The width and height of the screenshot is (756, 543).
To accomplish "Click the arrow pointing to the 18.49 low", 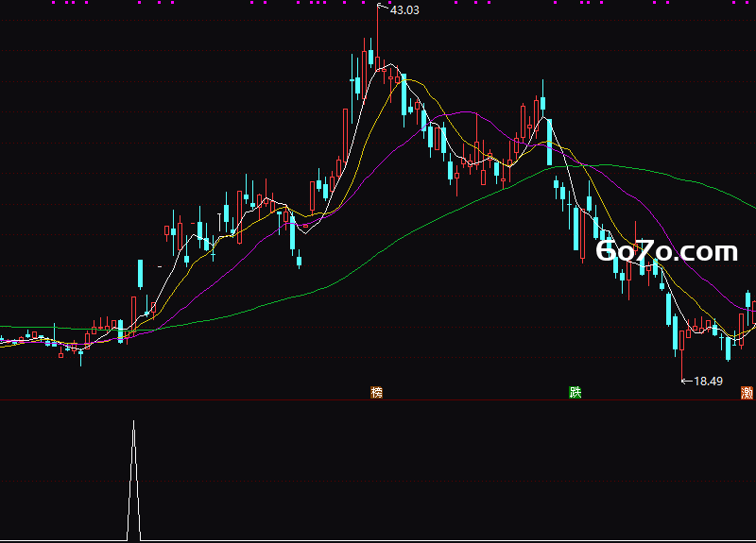I will [687, 382].
